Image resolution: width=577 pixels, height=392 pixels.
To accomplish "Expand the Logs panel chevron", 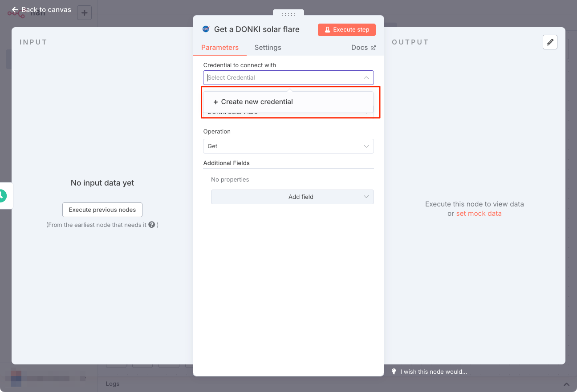I will point(566,384).
